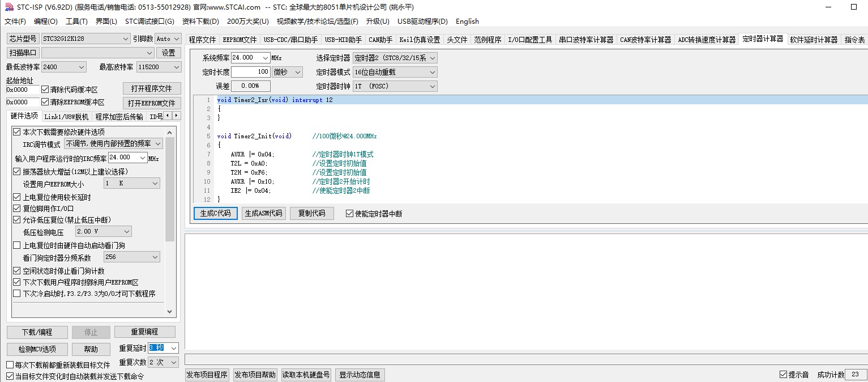Toggle 允许低压复位 checkbox
Screen dimensions: 868x382
(17, 220)
